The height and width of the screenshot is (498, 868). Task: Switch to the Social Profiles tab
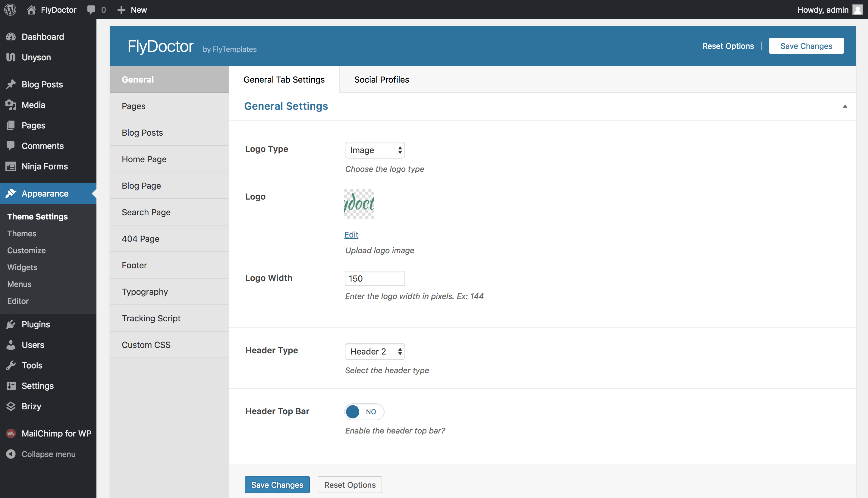click(382, 79)
